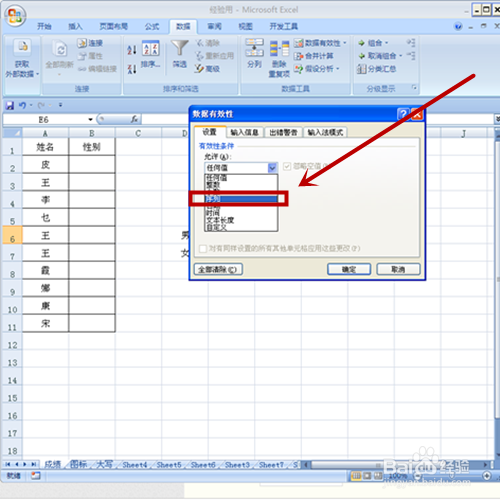Click the 分列 (text to columns) icon
The width and height of the screenshot is (500, 500).
click(x=254, y=48)
